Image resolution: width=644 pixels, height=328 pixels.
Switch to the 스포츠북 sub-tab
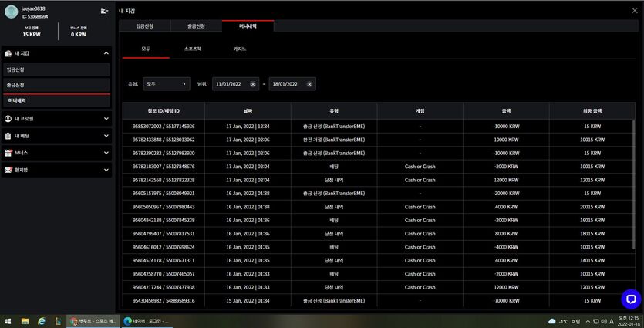pos(193,49)
